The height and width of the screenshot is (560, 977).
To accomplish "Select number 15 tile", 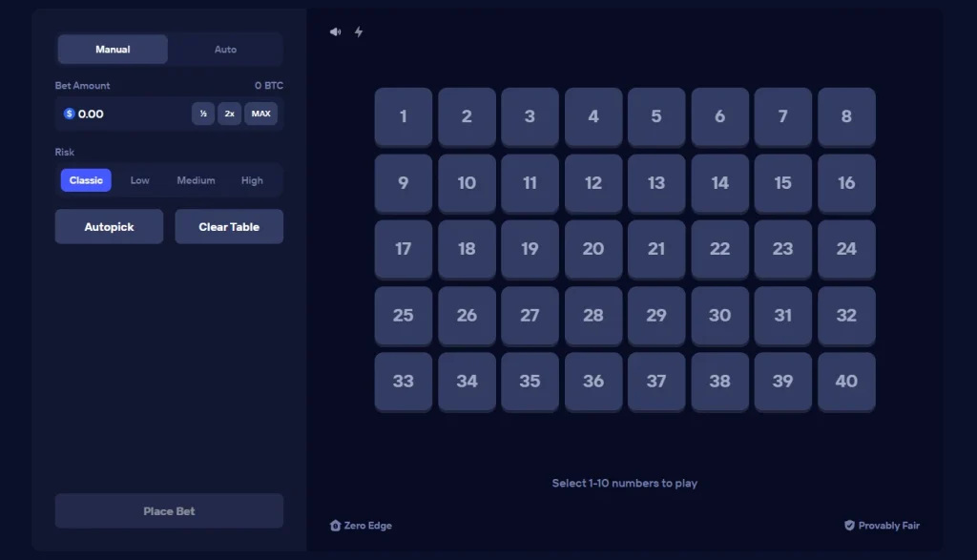I will point(782,183).
